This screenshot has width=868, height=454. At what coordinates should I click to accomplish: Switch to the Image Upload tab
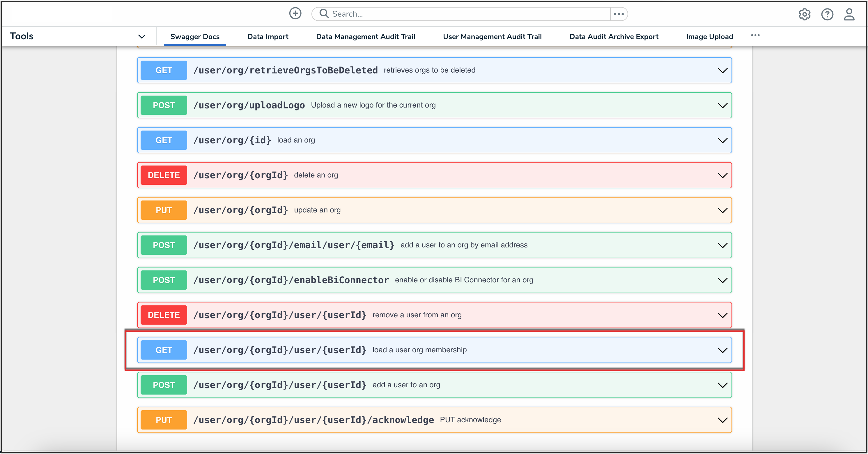(710, 36)
